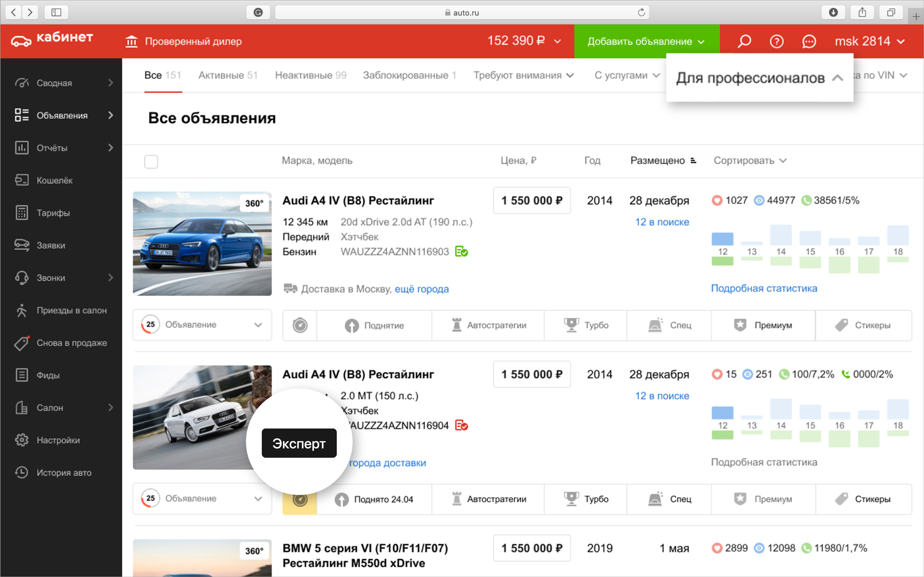Viewport: 924px width, 577px height.
Task: Click the yellow expert gauge icon on second listing
Action: click(300, 499)
